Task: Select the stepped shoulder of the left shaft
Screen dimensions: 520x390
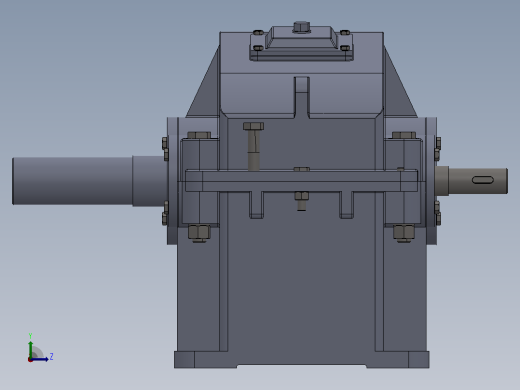Action: [x=149, y=181]
